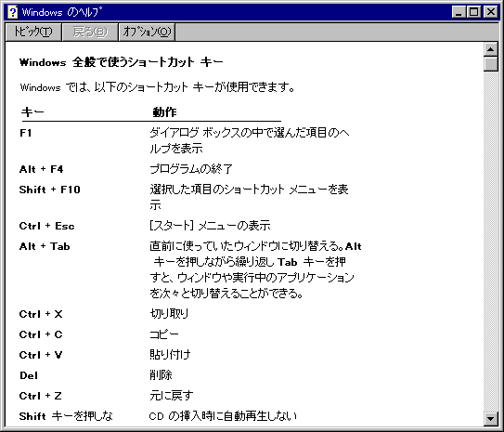Click the Windows Help title bar icon
Screen dimensions: 504x432
[13, 12]
